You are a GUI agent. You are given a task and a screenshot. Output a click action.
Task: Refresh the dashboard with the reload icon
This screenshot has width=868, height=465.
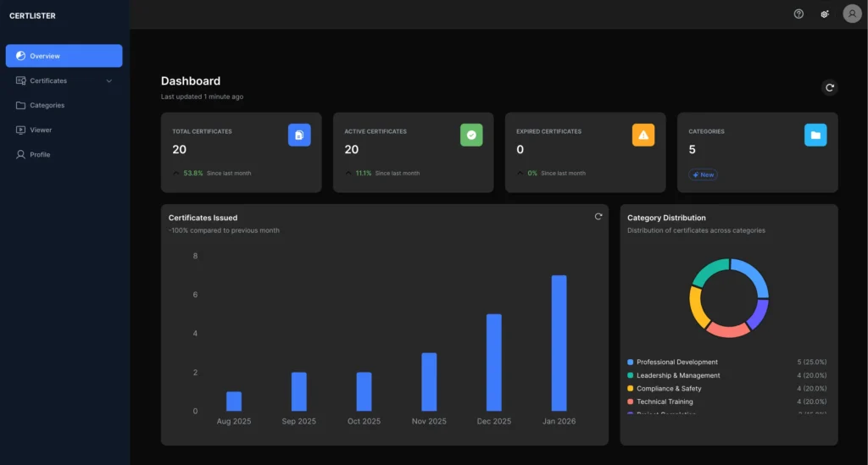coord(830,87)
